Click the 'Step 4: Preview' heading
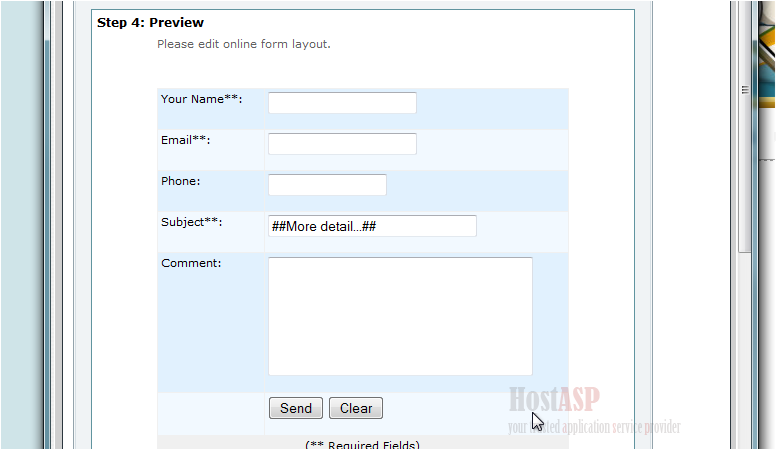Viewport: 776px width, 450px height. (150, 22)
